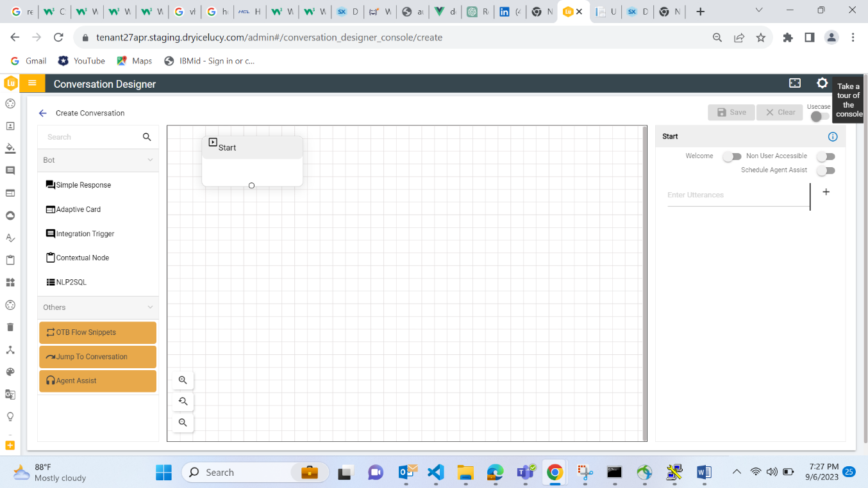The image size is (868, 488).
Task: Enter fullscreen via toolbar icon
Action: point(795,83)
